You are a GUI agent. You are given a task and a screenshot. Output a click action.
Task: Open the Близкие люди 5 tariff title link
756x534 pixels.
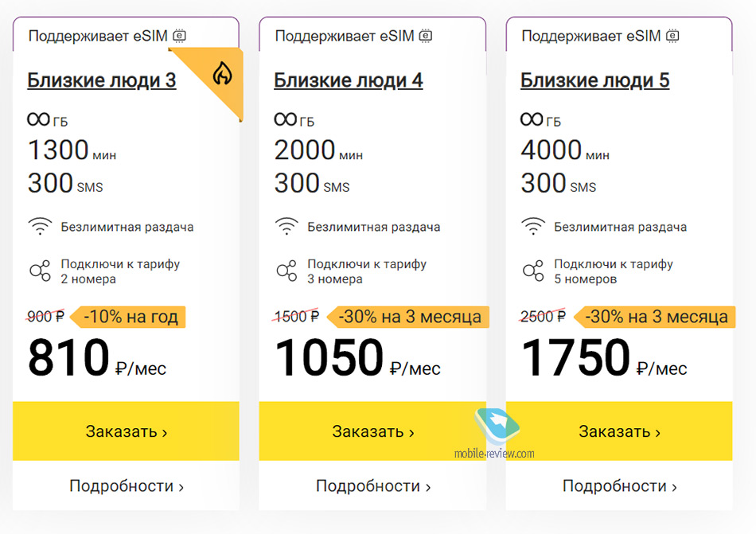click(595, 80)
